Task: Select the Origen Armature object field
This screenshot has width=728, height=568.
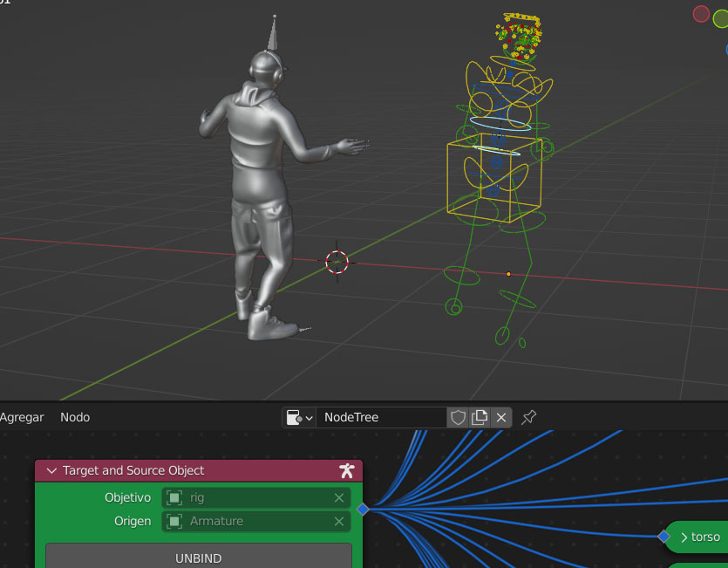Action: click(255, 521)
